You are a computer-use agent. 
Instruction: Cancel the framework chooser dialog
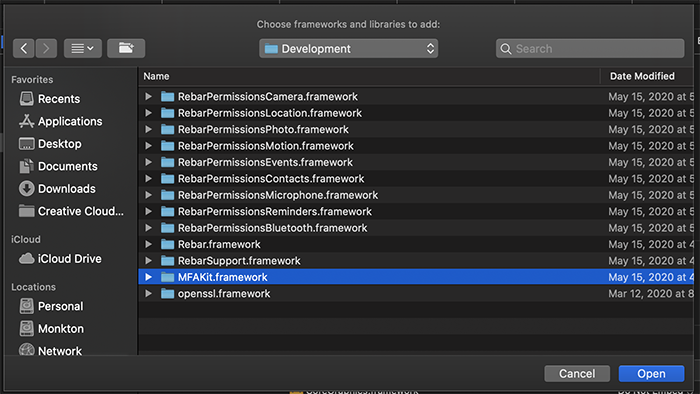pyautogui.click(x=577, y=373)
